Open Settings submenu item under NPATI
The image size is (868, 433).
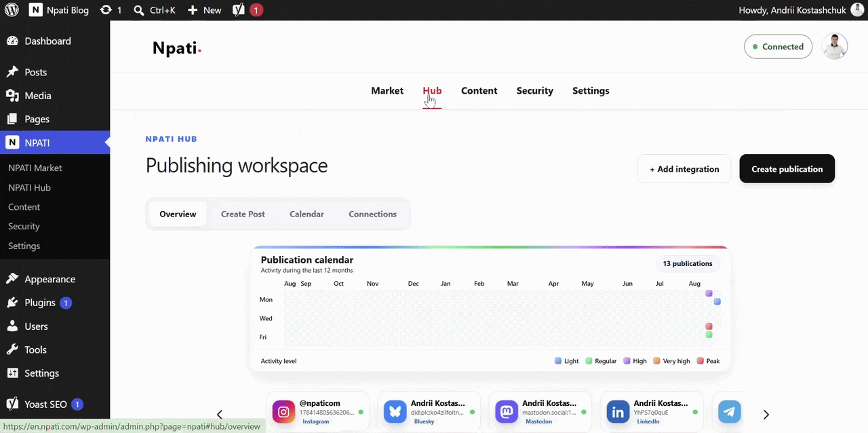point(24,246)
